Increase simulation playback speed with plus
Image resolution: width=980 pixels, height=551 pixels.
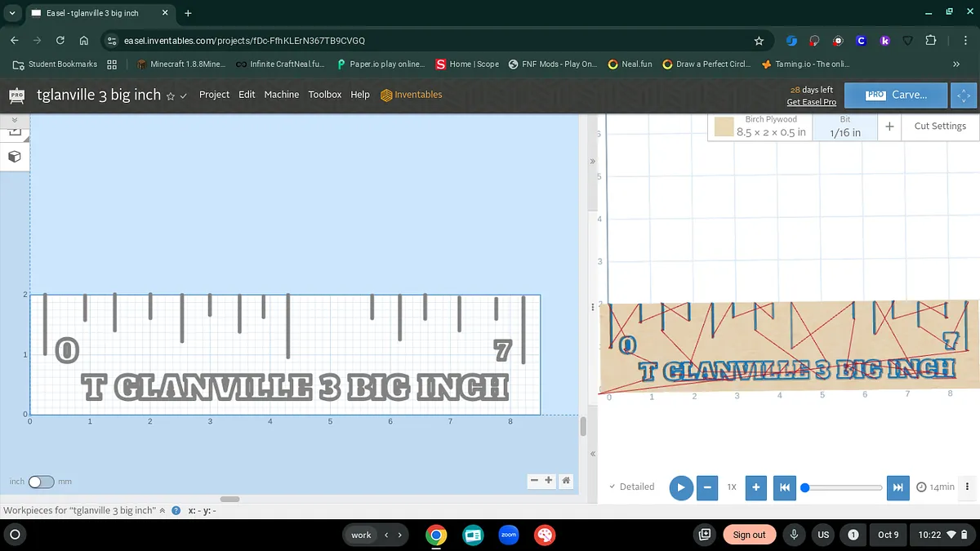[x=756, y=487]
